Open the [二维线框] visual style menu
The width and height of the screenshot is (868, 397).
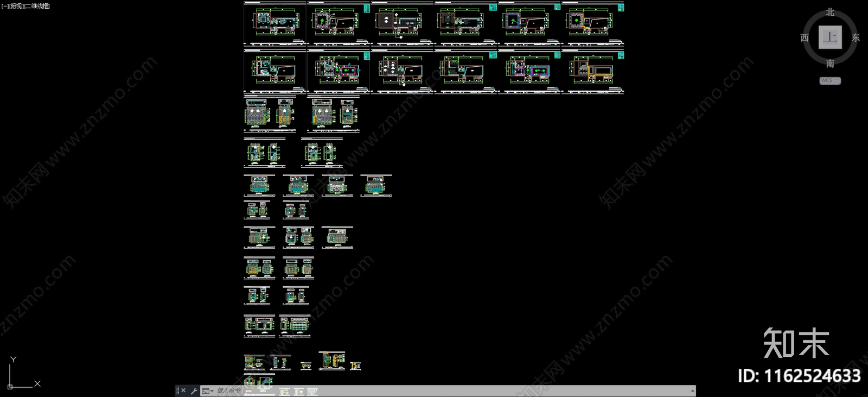pos(37,6)
